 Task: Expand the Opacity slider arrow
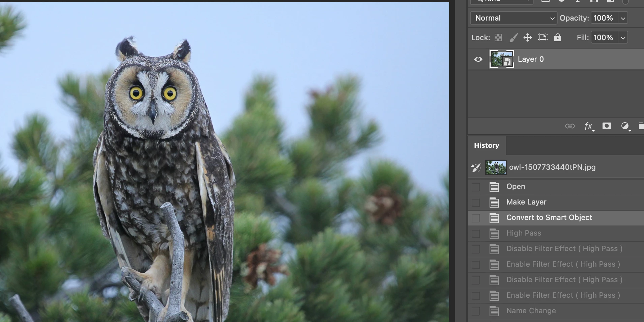(x=623, y=18)
